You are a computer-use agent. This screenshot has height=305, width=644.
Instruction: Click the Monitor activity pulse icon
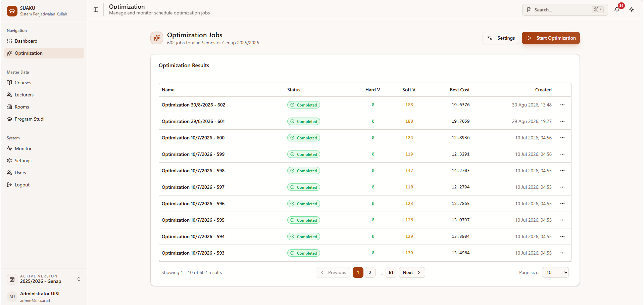(x=9, y=148)
